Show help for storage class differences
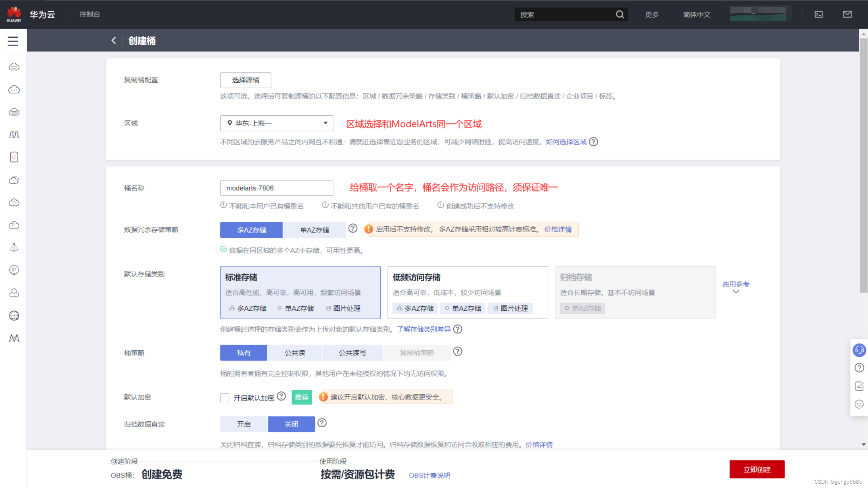The width and height of the screenshot is (868, 488). tap(458, 329)
